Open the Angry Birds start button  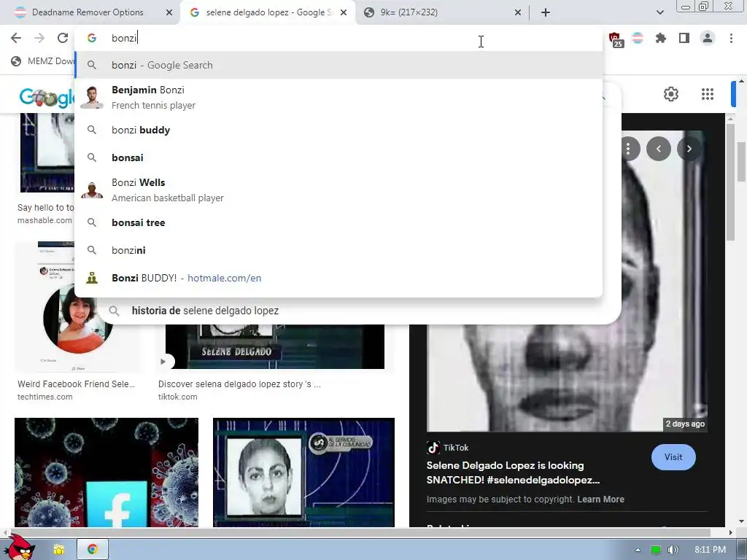pos(18,548)
